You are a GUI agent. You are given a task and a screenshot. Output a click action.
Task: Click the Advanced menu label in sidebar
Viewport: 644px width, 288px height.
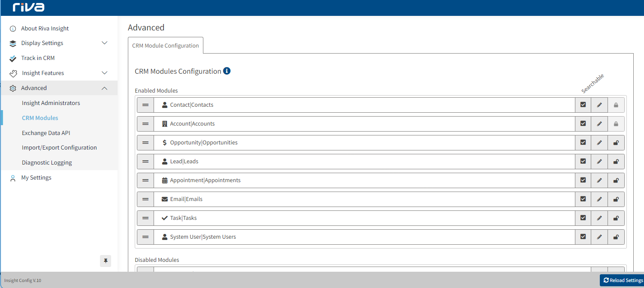pyautogui.click(x=34, y=88)
